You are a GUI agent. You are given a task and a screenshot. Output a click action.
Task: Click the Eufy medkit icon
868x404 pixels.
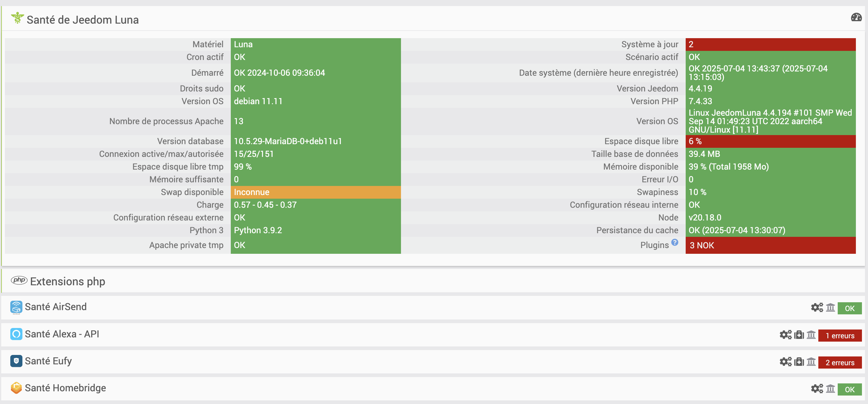pyautogui.click(x=799, y=362)
